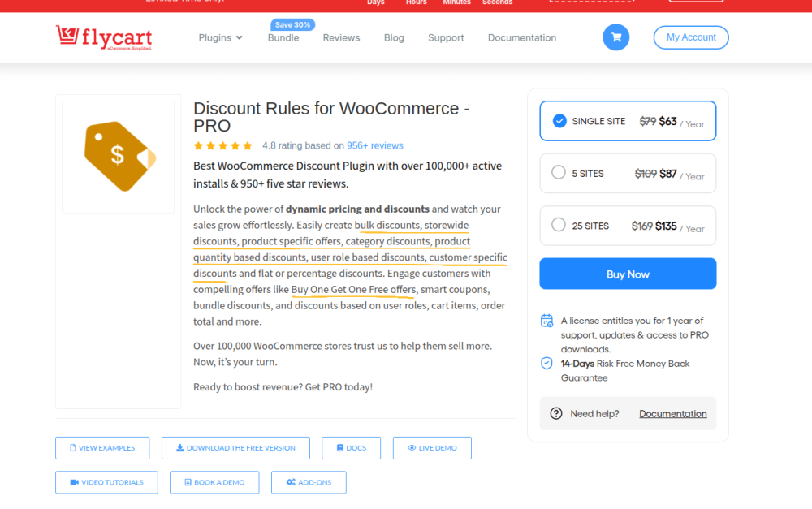The height and width of the screenshot is (509, 812).
Task: Go to the Reviews page
Action: coord(341,37)
